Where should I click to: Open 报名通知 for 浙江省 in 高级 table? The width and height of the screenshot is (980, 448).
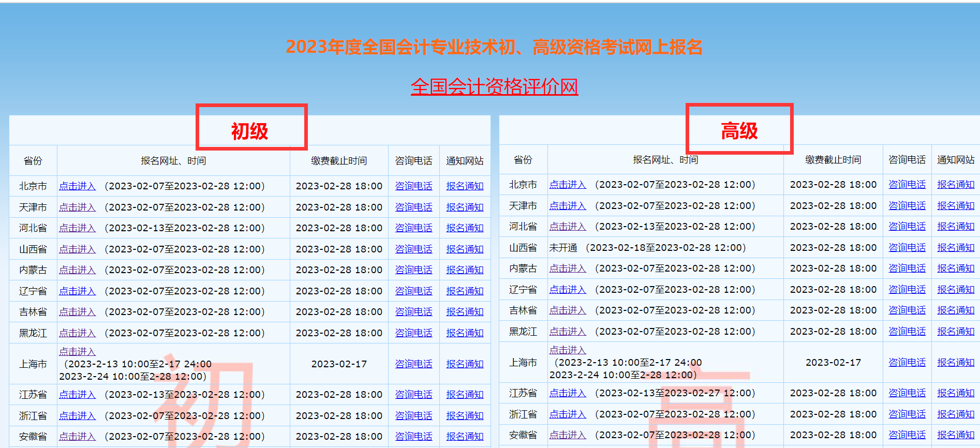pyautogui.click(x=956, y=414)
